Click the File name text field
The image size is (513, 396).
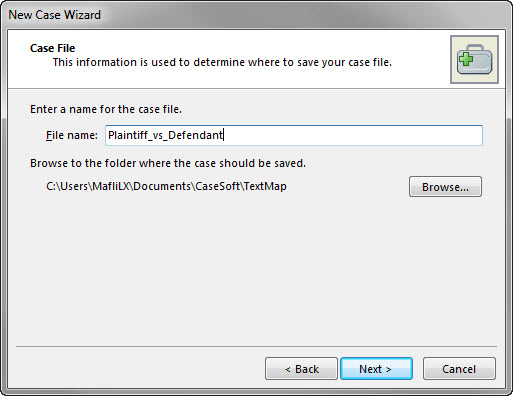(294, 135)
